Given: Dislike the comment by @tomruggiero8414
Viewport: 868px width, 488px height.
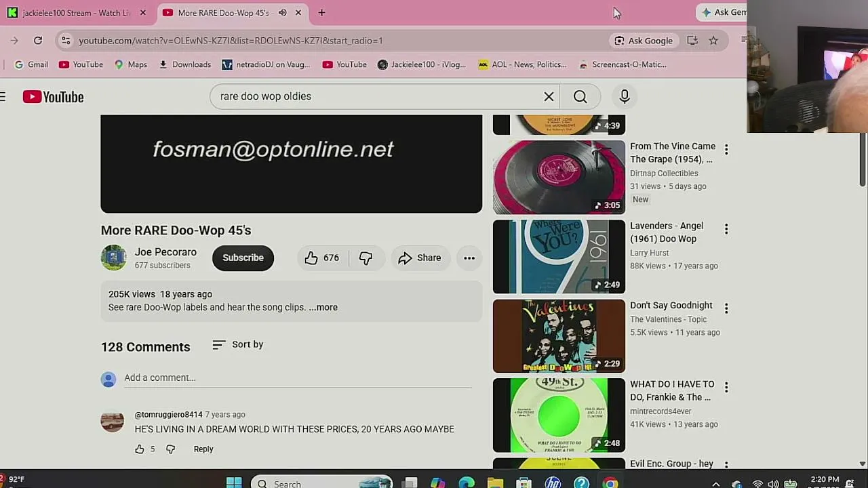Looking at the screenshot, I should click(x=170, y=449).
